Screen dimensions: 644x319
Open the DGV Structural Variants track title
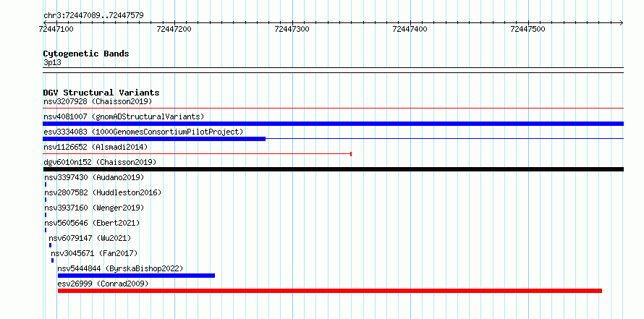(x=101, y=93)
